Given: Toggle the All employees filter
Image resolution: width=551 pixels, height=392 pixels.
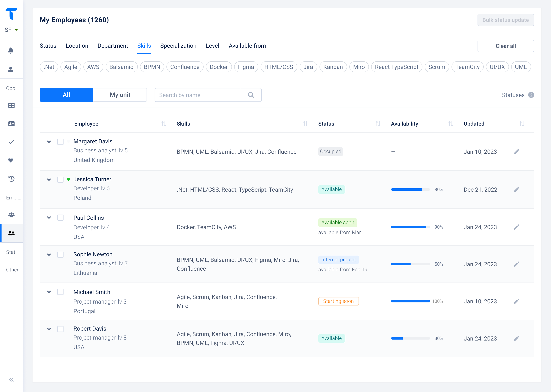Looking at the screenshot, I should [67, 95].
